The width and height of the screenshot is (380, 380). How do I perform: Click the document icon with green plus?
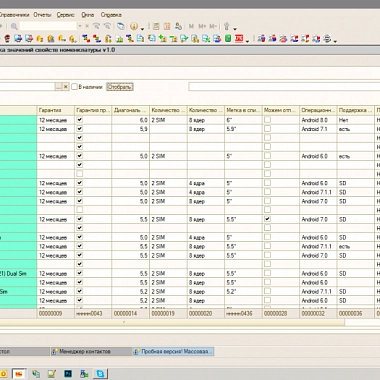point(162,39)
